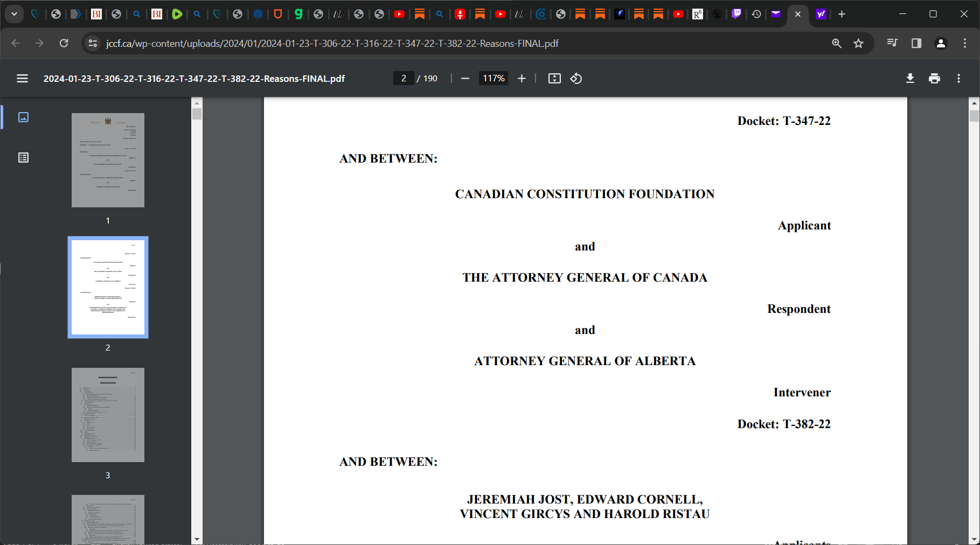Switch to the red microphone icon tab
The height and width of the screenshot is (545, 980).
[460, 14]
